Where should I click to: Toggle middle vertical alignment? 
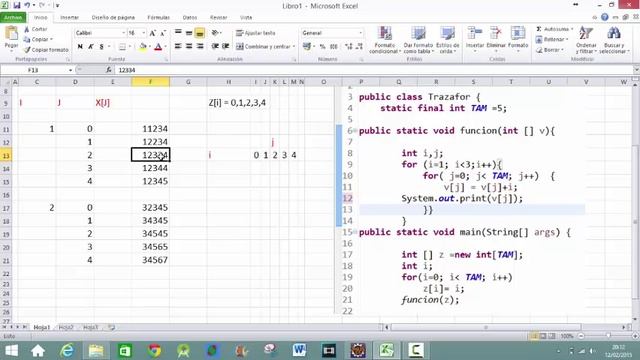tap(189, 33)
